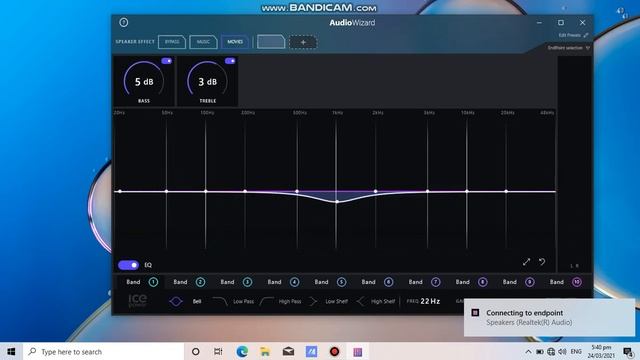Select Band 2
Image resolution: width=640 pixels, height=360 pixels.
pyautogui.click(x=189, y=282)
